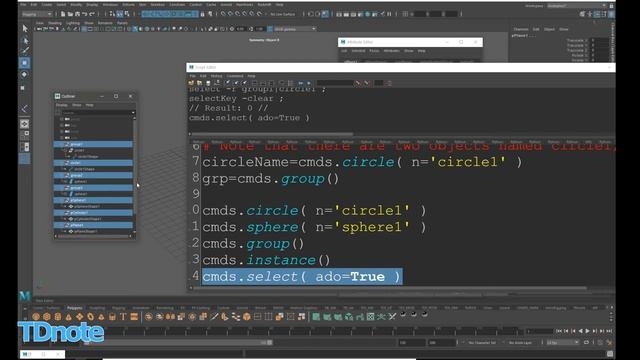The image size is (640, 360).
Task: Toggle select by object type mode
Action: coord(120,14)
